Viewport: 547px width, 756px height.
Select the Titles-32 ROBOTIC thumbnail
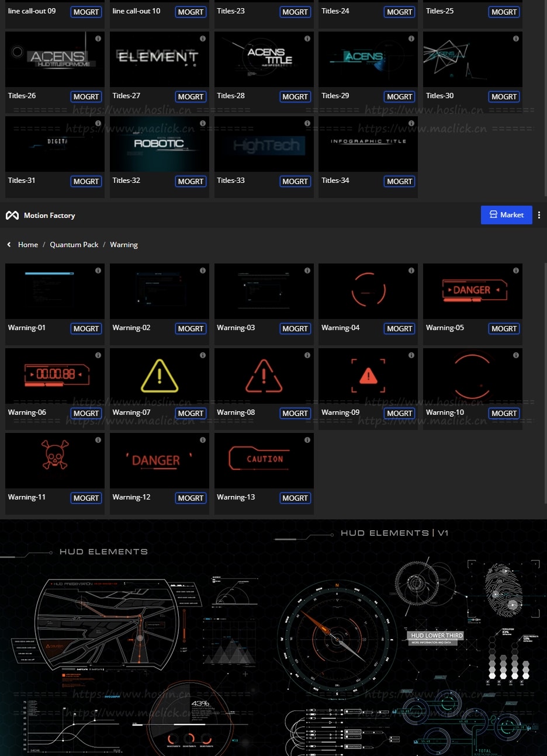coord(160,144)
